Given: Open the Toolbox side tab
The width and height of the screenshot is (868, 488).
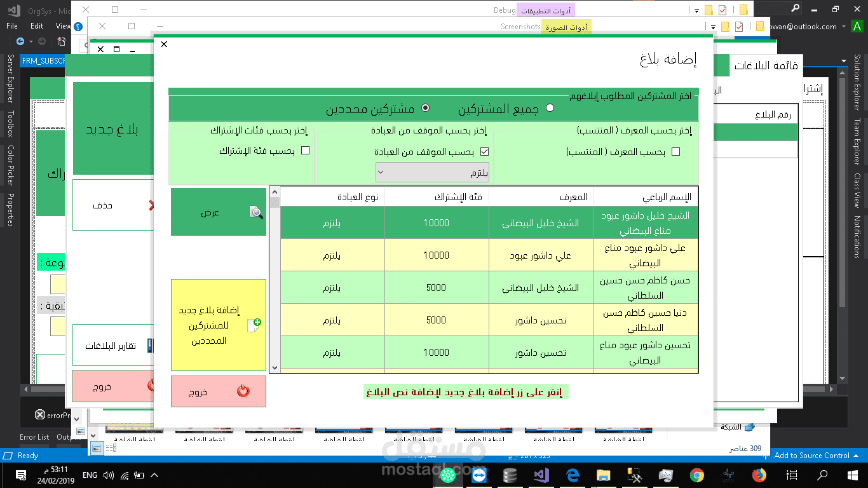Looking at the screenshot, I should click(x=10, y=125).
